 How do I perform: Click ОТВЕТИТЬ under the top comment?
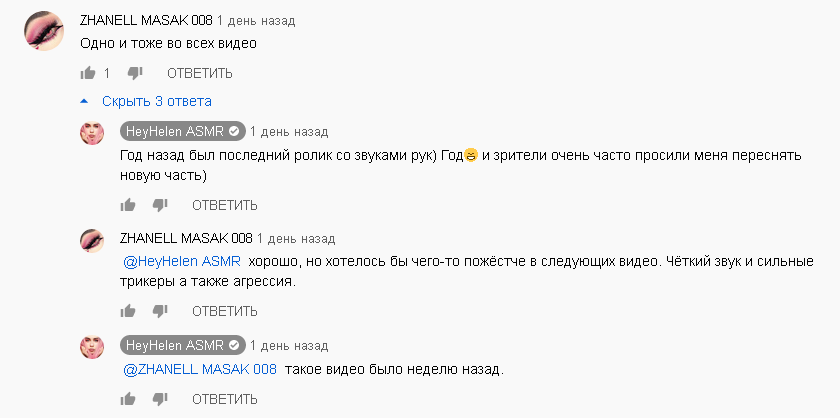click(x=200, y=73)
